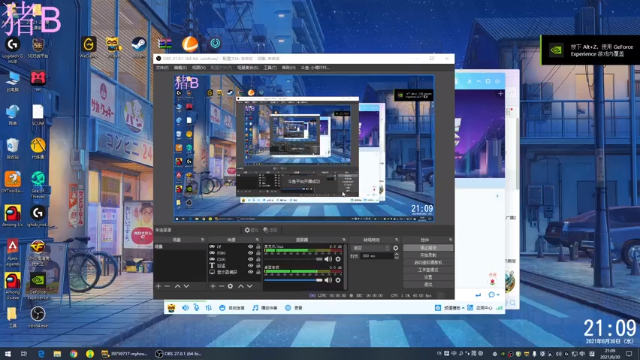
Task: Click Start Recording button
Action: [428, 255]
